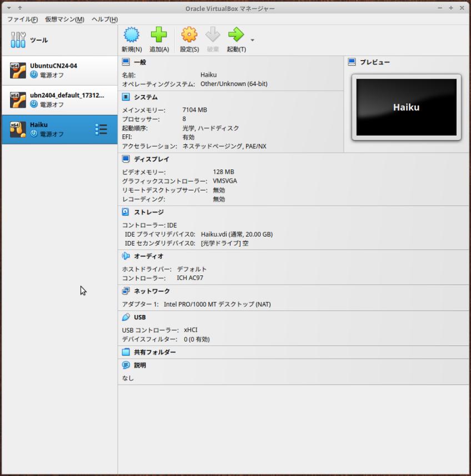The height and width of the screenshot is (476, 471).
Task: Open the ディスプレイ settings heading link
Action: pyautogui.click(x=152, y=159)
